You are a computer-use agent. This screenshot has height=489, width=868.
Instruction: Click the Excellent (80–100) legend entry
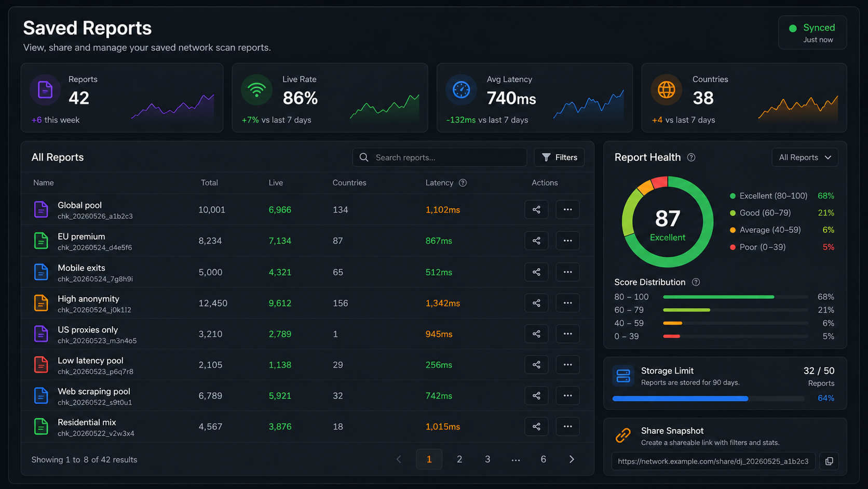(782, 196)
